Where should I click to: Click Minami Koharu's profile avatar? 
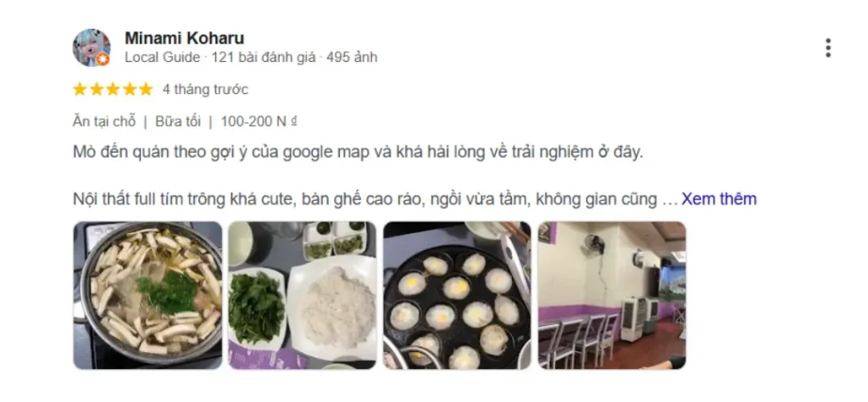[92, 47]
